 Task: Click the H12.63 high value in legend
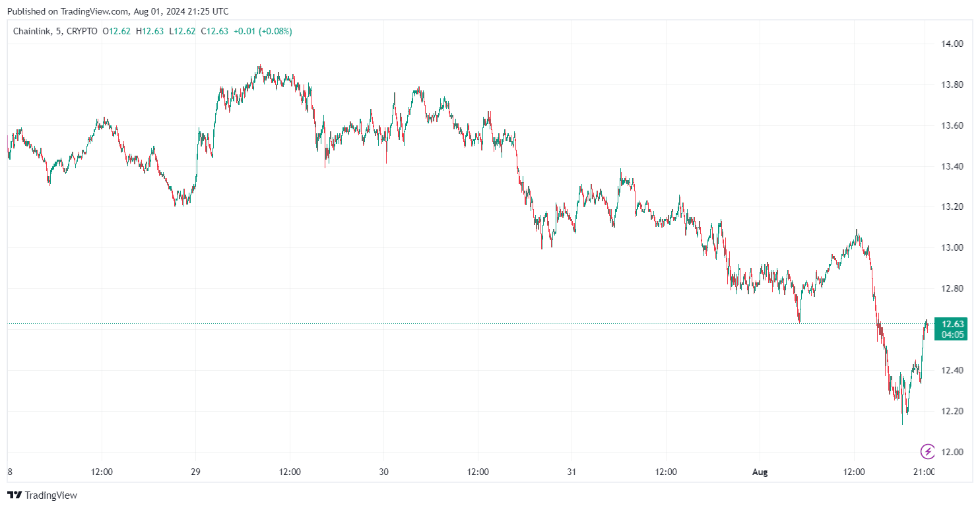click(x=150, y=31)
